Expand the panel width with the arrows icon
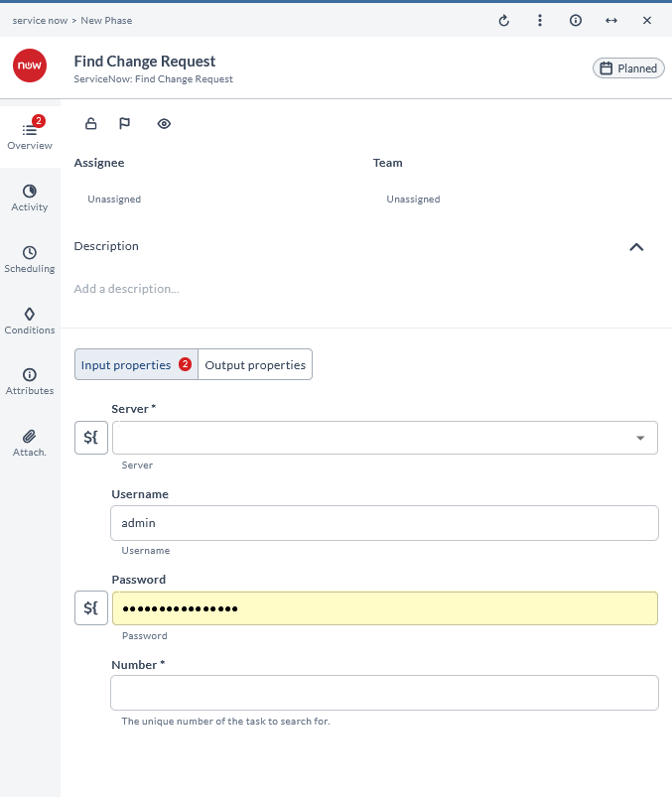672x797 pixels. click(x=610, y=20)
